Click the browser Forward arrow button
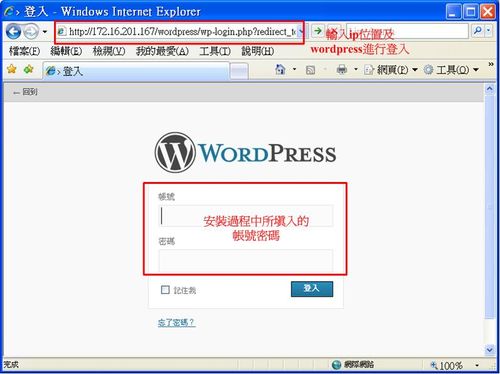The image size is (500, 374). pyautogui.click(x=31, y=32)
